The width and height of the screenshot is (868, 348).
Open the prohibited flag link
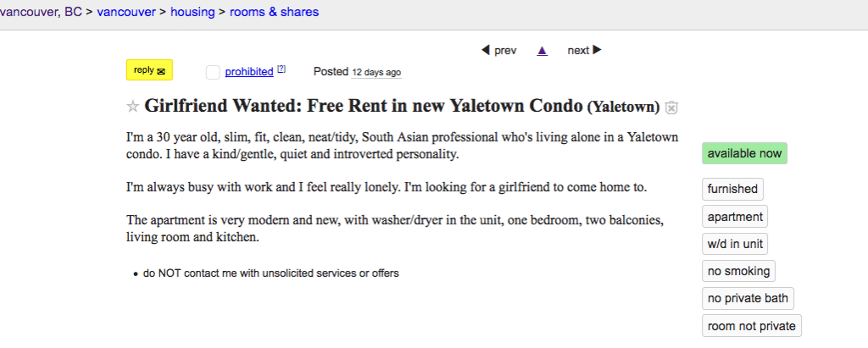(248, 72)
